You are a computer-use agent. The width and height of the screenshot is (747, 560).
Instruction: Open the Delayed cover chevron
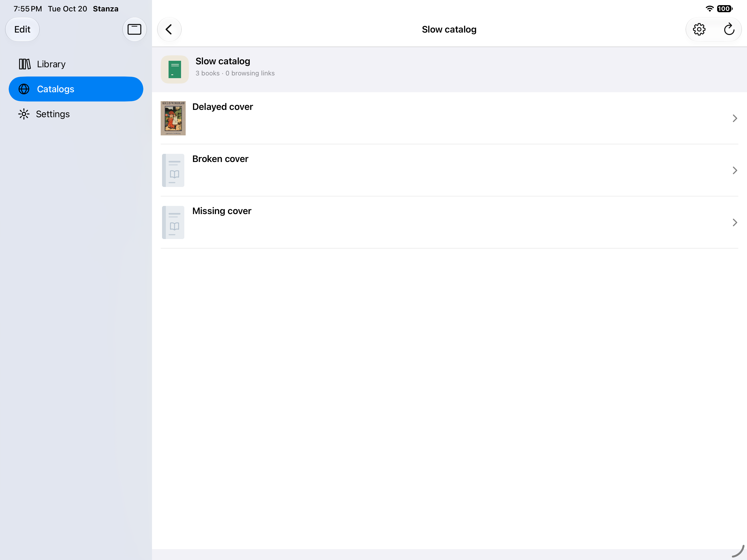pos(735,118)
